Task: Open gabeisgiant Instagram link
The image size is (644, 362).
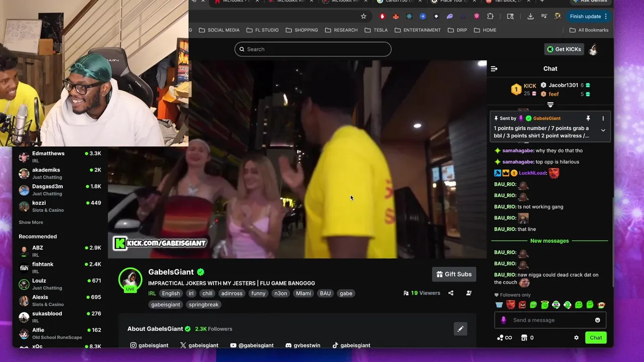Action: pyautogui.click(x=149, y=345)
